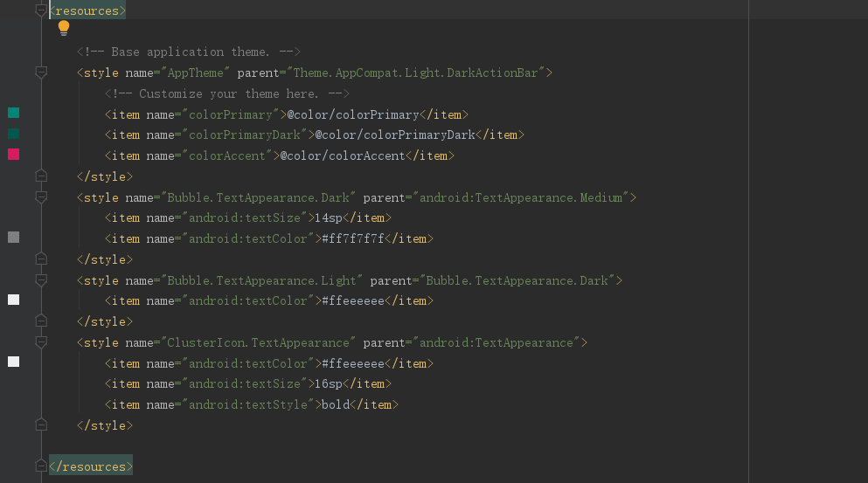The width and height of the screenshot is (868, 483).
Task: Open the colorPrimaryDark gutter color swatch
Action: [14, 134]
